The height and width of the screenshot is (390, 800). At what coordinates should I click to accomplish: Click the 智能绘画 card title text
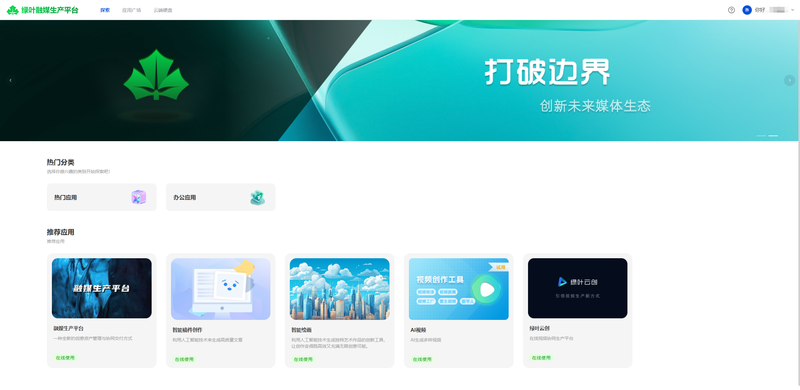[x=302, y=330]
